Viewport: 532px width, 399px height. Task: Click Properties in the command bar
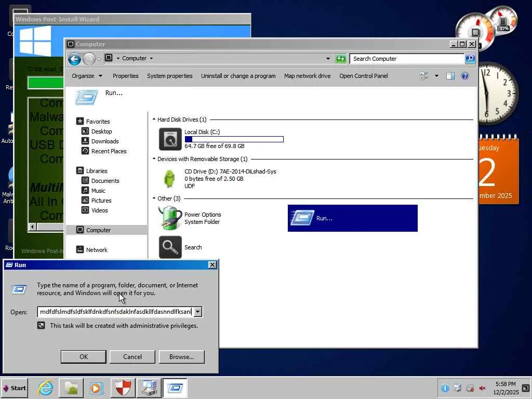point(126,76)
